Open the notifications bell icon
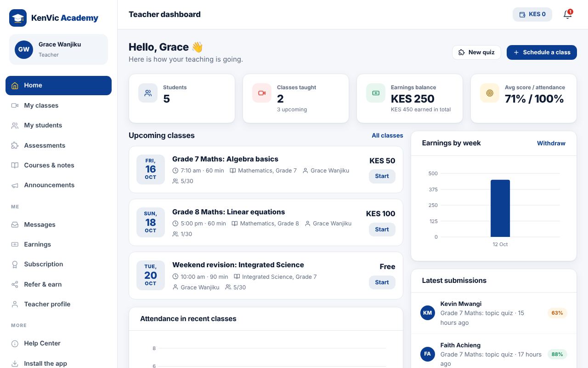588x368 pixels. (568, 14)
